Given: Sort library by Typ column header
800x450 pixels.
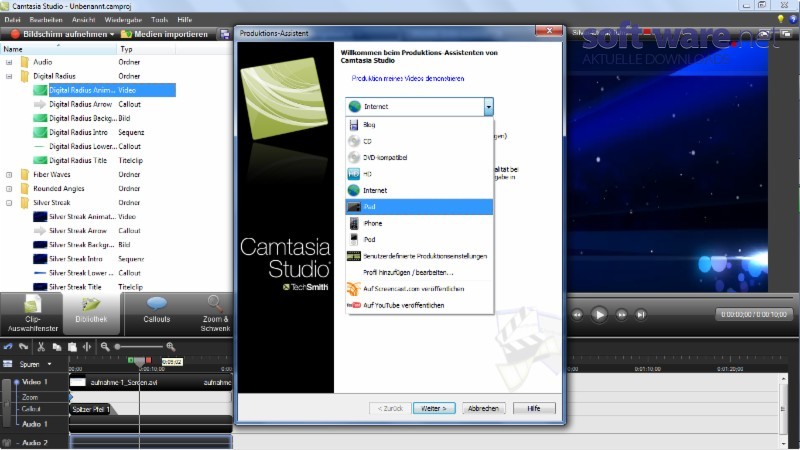Looking at the screenshot, I should pyautogui.click(x=146, y=49).
